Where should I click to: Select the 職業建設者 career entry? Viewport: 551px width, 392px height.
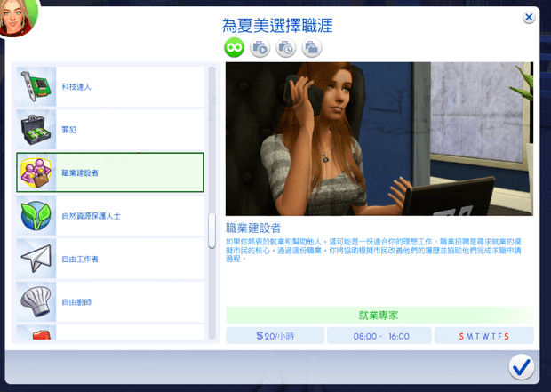click(x=110, y=172)
